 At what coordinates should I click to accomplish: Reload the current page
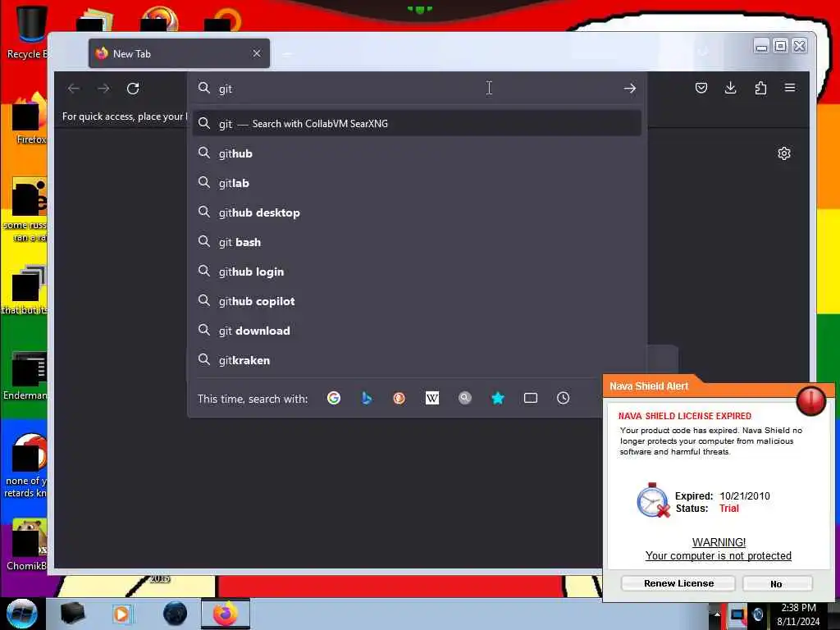[133, 89]
